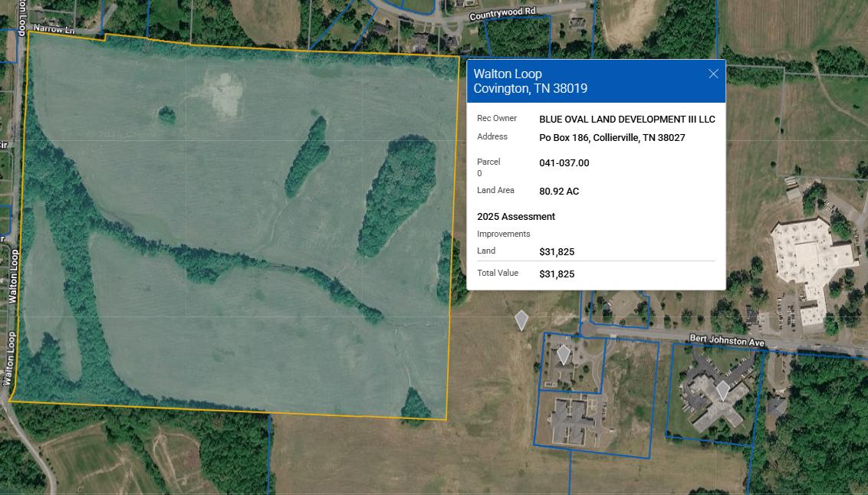Click the Walton Loop popup title
Viewport: 868px width, 495px height.
[x=508, y=74]
